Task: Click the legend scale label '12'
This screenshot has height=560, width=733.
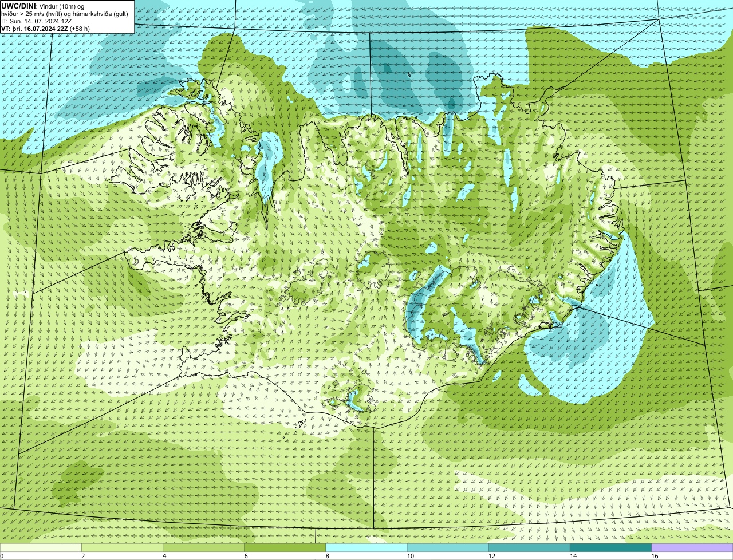Action: coord(492,556)
